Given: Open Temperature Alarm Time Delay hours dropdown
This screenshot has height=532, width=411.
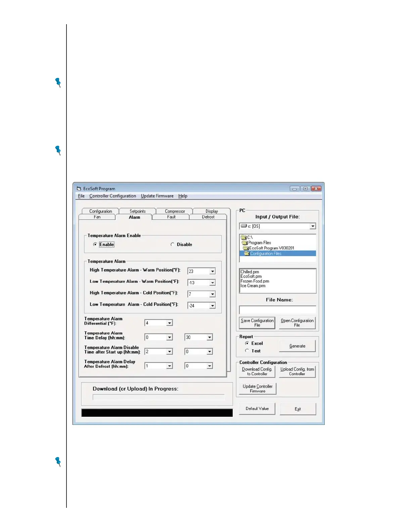Looking at the screenshot, I should tap(170, 337).
